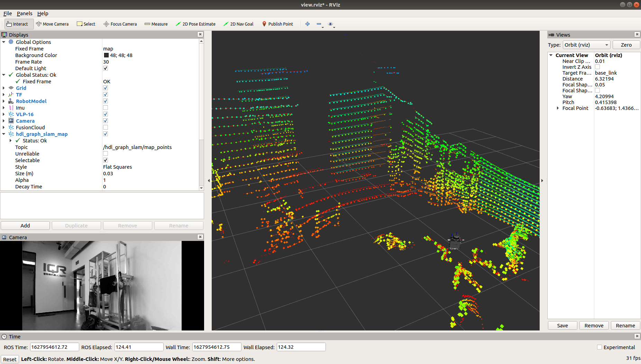The width and height of the screenshot is (641, 364).
Task: Click the Rename button in Views
Action: [x=625, y=325]
